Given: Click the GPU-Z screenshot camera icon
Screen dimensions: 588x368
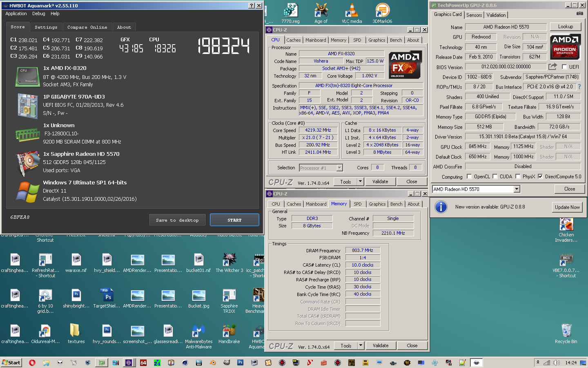Looking at the screenshot, I should pyautogui.click(x=580, y=13).
